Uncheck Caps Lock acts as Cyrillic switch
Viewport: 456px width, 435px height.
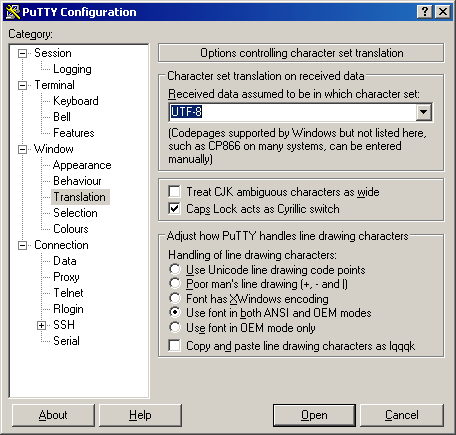[x=174, y=209]
